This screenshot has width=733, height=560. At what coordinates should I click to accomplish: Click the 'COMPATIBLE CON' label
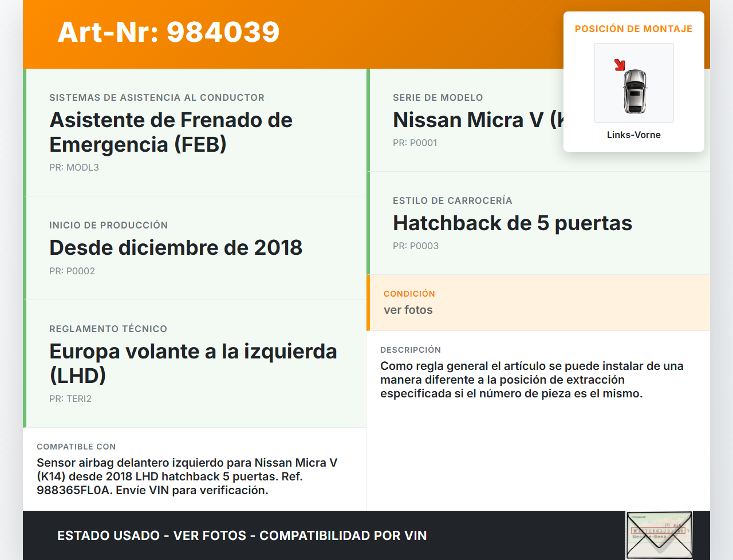click(x=76, y=447)
